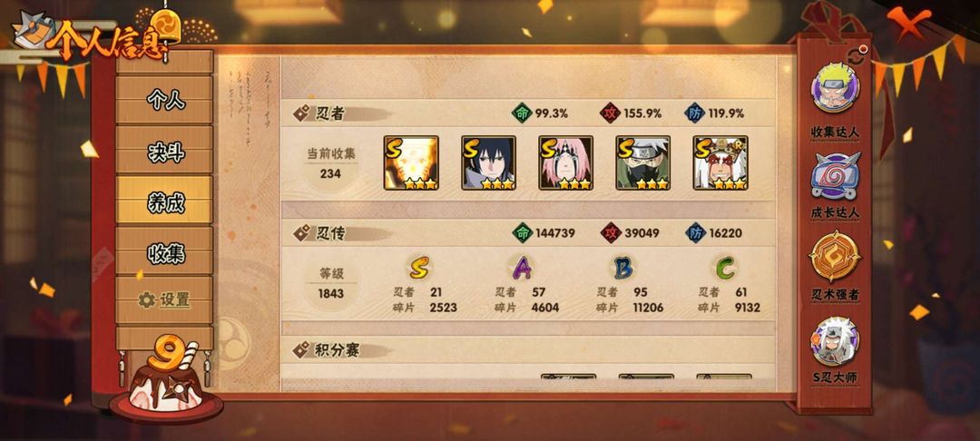This screenshot has width=980, height=441.
Task: Tap the Sasuke ninja portrait
Action: (489, 163)
